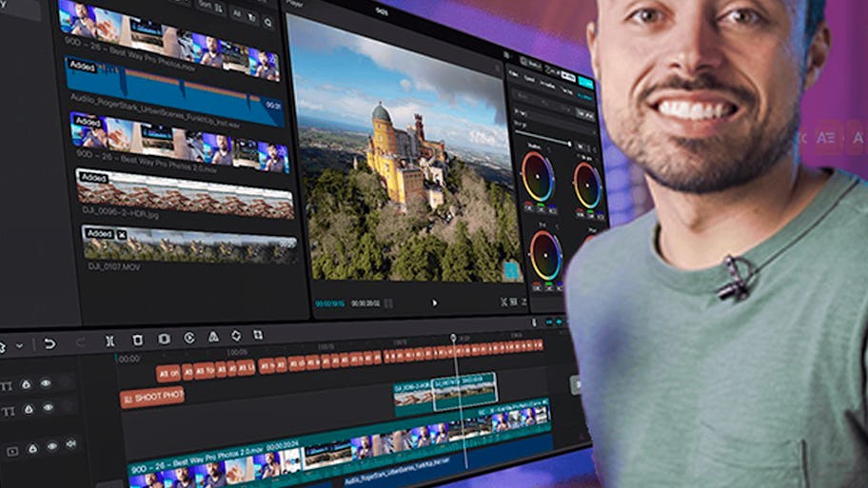
Task: Click the Crop tool icon
Action: 258,335
